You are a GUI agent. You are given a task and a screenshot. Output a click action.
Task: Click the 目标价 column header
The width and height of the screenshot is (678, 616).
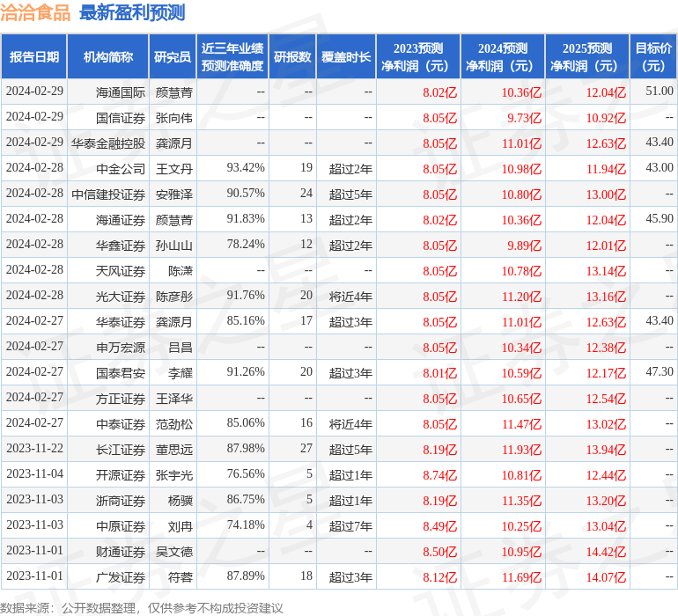(653, 57)
